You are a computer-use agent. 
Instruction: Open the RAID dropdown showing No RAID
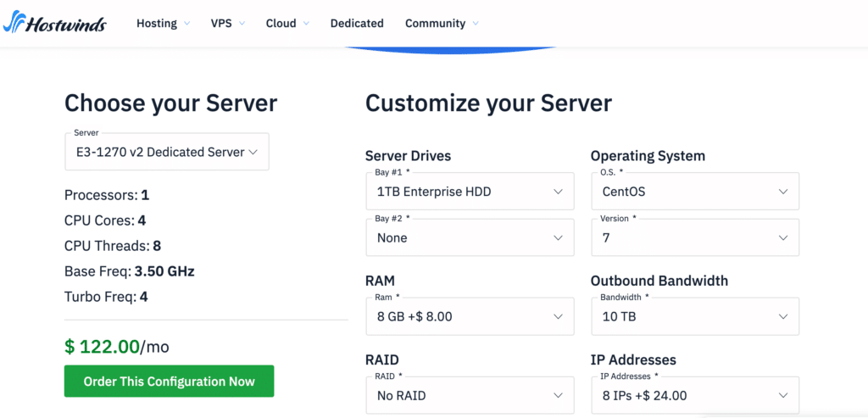[470, 395]
